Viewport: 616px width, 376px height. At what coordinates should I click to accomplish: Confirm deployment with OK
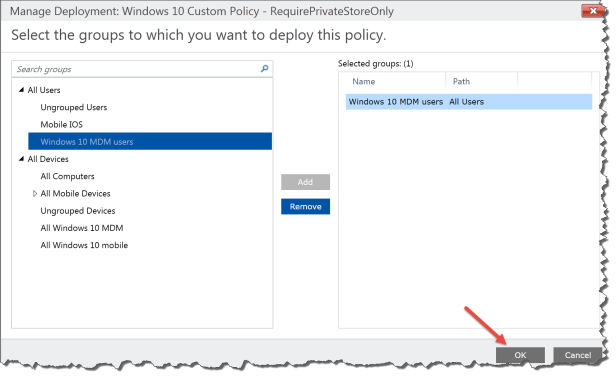520,355
